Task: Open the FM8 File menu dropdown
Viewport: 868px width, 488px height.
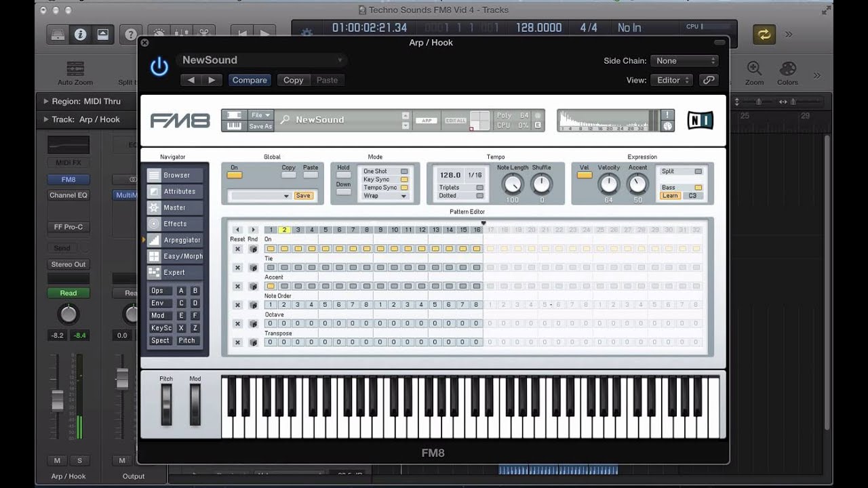Action: 260,115
